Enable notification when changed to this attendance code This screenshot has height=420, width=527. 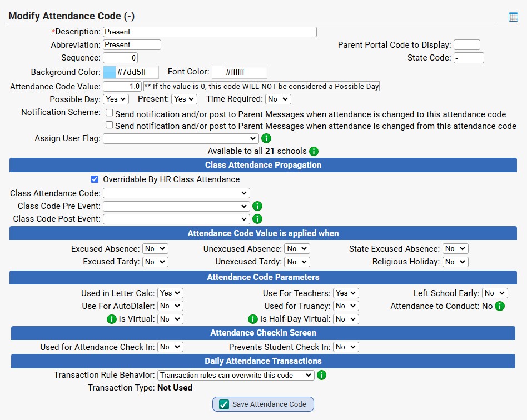109,113
